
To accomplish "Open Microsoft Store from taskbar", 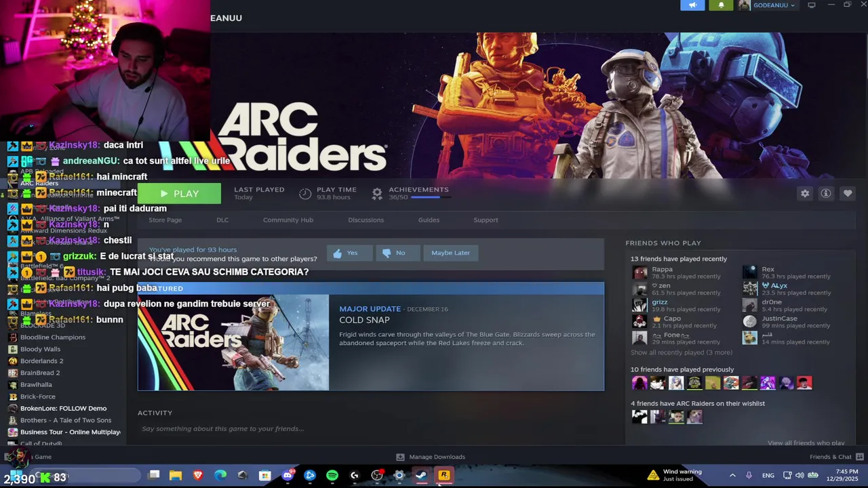I will [x=265, y=476].
